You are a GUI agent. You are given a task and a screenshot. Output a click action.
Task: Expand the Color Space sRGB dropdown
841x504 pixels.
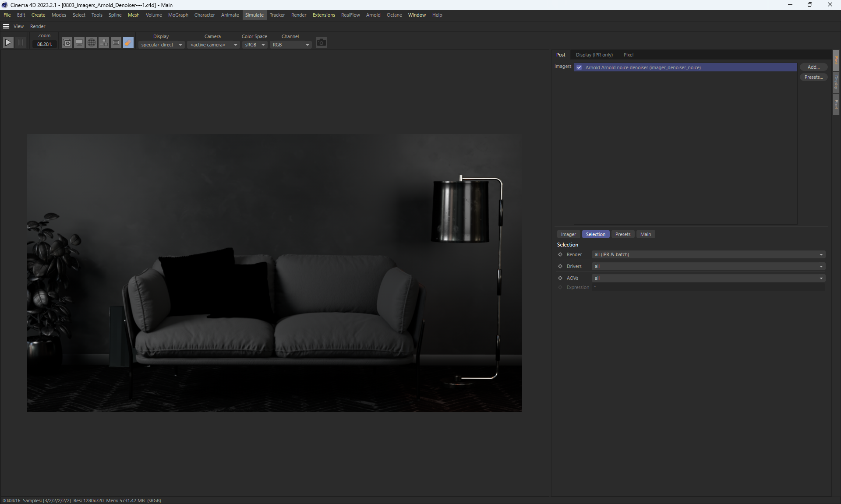click(254, 45)
